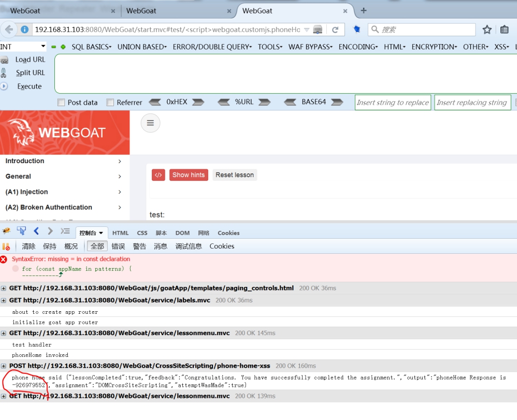The image size is (517, 420).
Task: Click left arrow beside BASE64
Action: (x=290, y=102)
